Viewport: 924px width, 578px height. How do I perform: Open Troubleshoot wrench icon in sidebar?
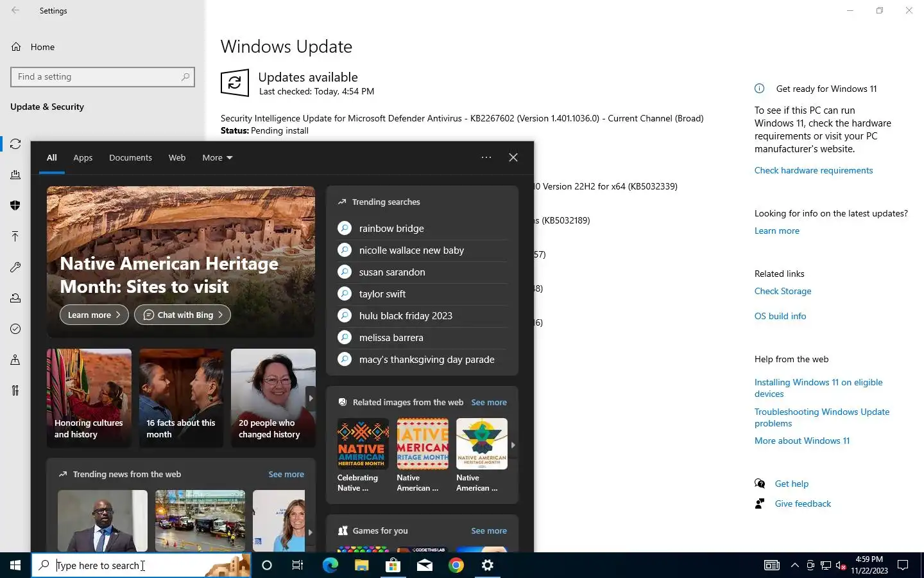pyautogui.click(x=15, y=267)
